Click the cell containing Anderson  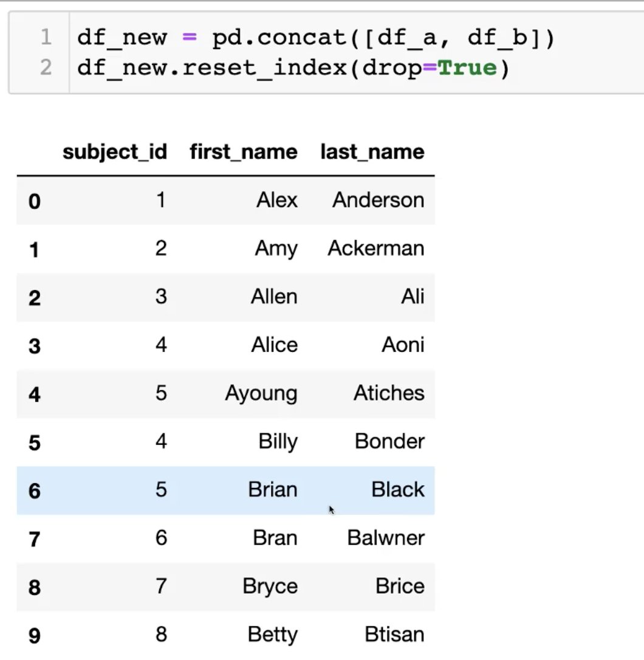click(x=378, y=200)
